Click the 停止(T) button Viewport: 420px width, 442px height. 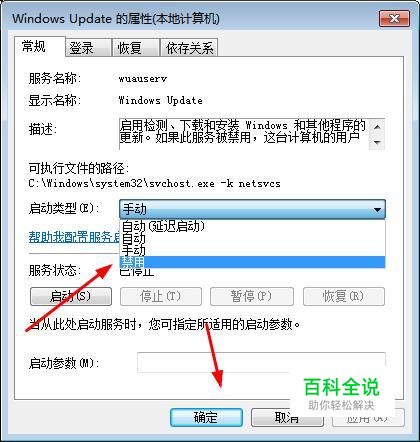pyautogui.click(x=161, y=296)
